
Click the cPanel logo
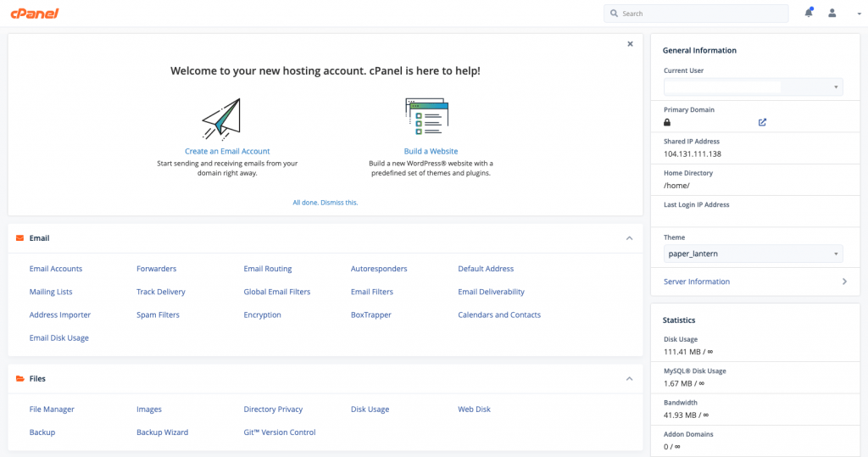click(x=35, y=14)
